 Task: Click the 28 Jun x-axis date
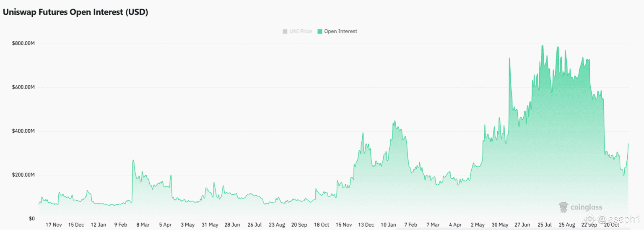pos(232,225)
